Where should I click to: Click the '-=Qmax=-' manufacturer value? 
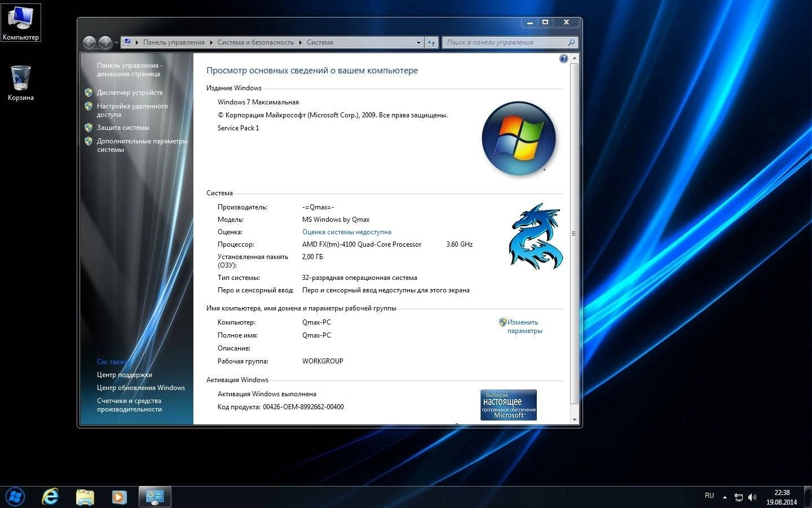point(318,207)
